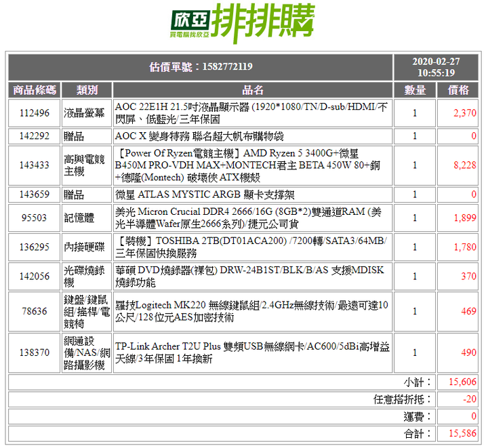Image resolution: width=488 pixels, height=448 pixels.
Task: Select barcode 136295
Action: [35, 247]
